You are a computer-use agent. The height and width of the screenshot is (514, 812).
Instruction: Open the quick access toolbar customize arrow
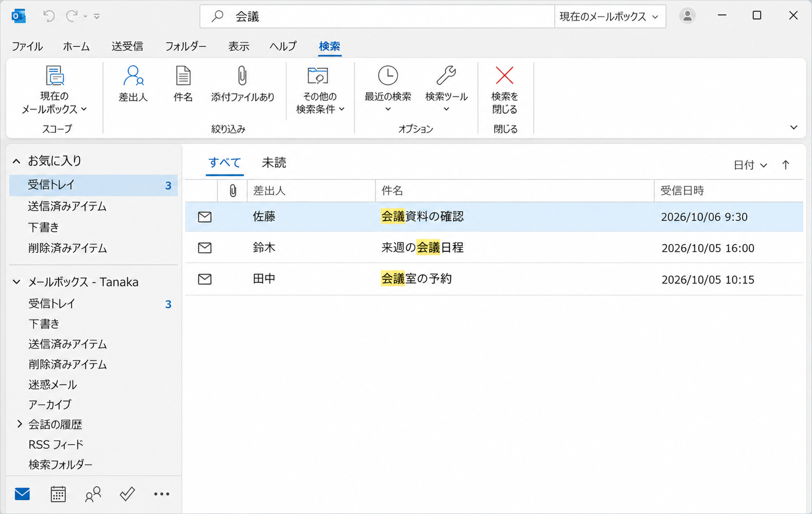pyautogui.click(x=96, y=16)
